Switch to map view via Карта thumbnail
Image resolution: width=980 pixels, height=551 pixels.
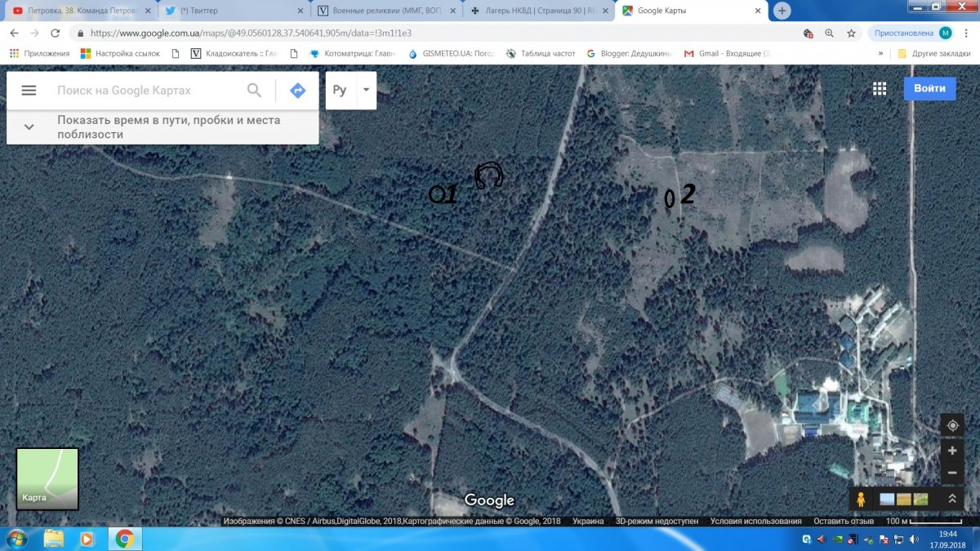click(47, 478)
